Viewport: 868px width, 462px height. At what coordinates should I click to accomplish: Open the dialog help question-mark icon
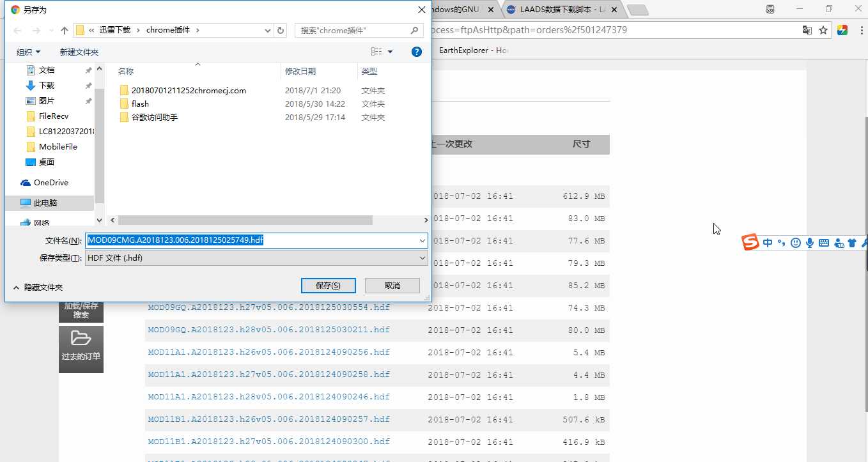coord(416,52)
